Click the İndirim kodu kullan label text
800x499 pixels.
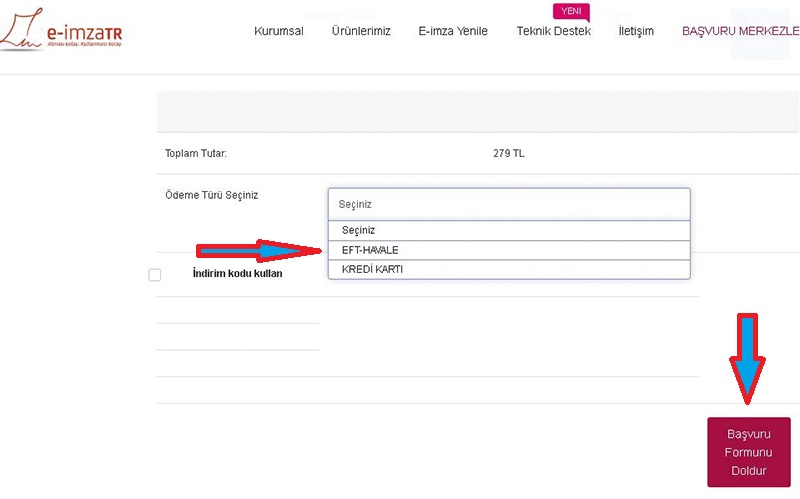[x=237, y=273]
